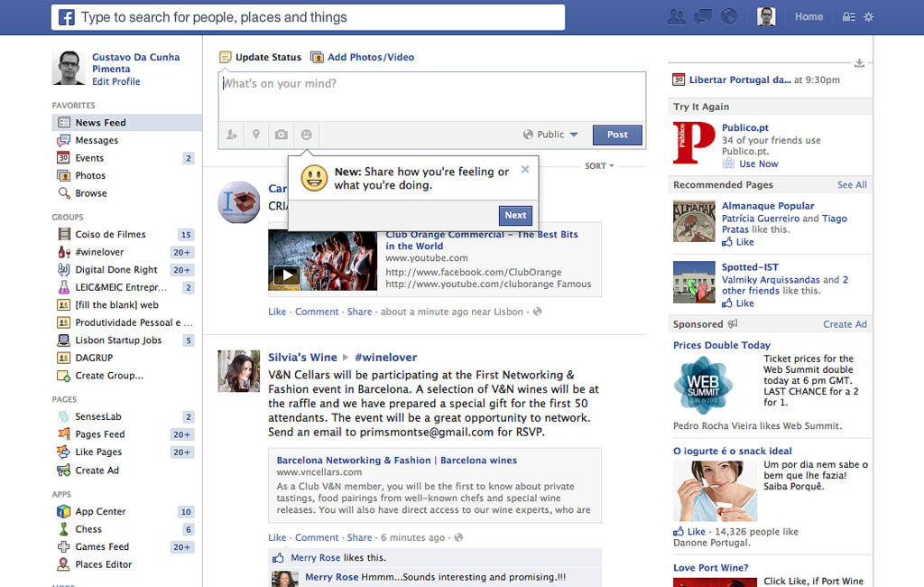
Task: Open Gustavo Da Cunha Pimenta profile name
Action: coord(135,62)
